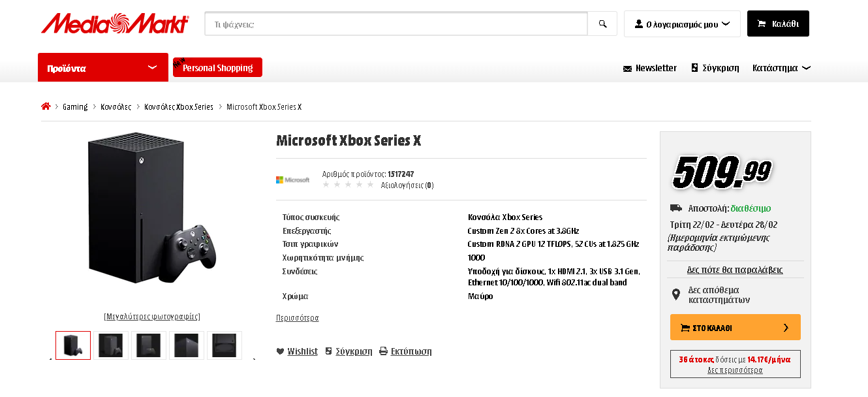Click product number 1517247

tap(401, 174)
